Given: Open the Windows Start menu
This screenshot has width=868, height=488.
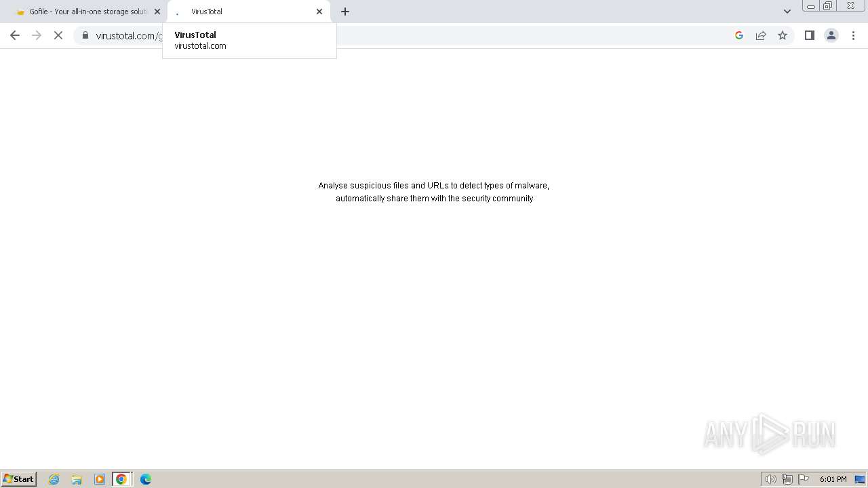Looking at the screenshot, I should (19, 479).
